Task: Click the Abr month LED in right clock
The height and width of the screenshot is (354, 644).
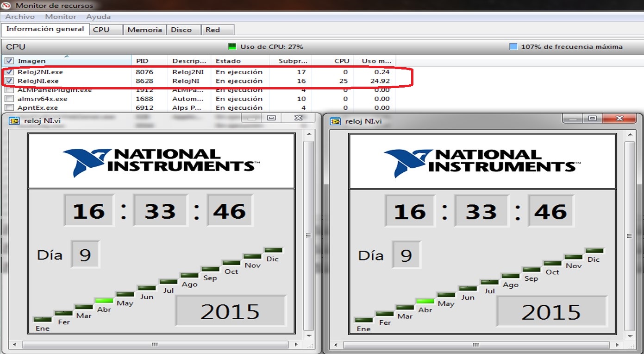Action: pyautogui.click(x=425, y=301)
